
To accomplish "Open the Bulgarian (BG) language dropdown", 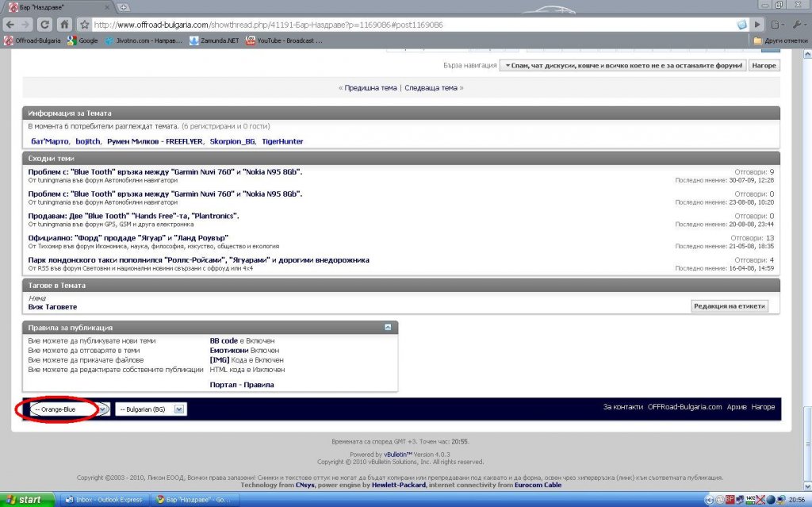I will (x=150, y=409).
